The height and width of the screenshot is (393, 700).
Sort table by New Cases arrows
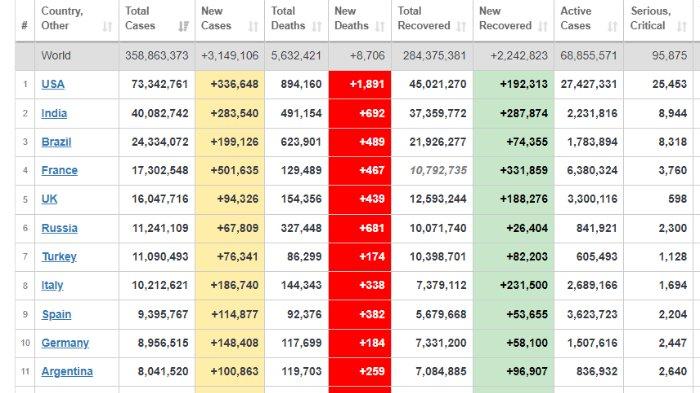coord(253,27)
